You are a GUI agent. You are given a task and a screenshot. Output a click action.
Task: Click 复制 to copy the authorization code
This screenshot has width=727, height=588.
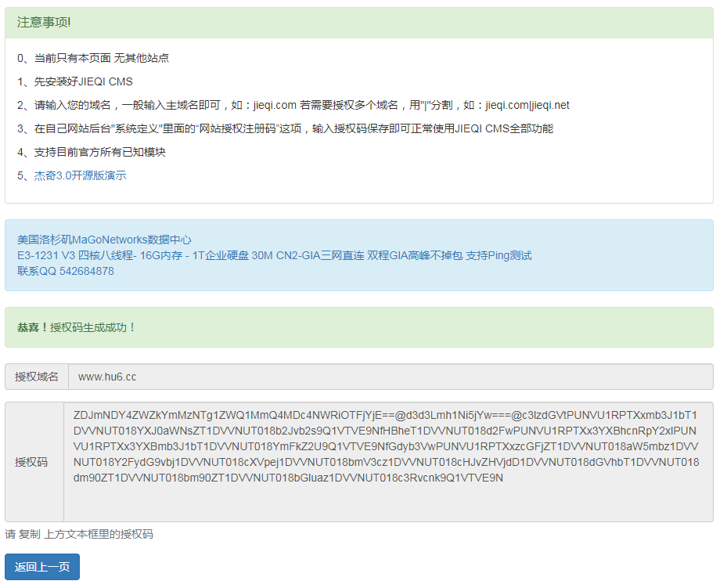(32, 536)
